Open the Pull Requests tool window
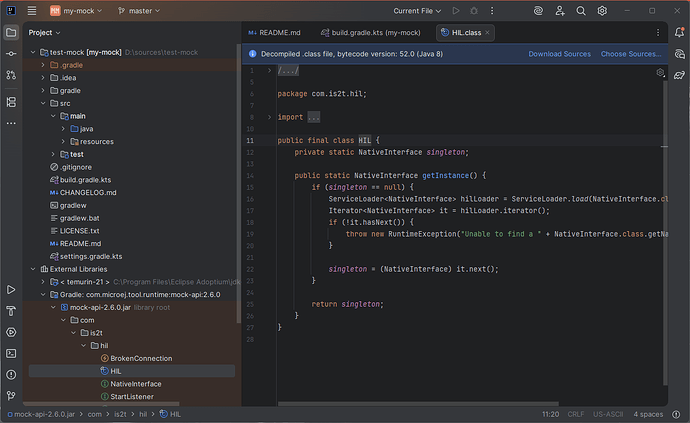This screenshot has height=423, width=690. coord(13,76)
